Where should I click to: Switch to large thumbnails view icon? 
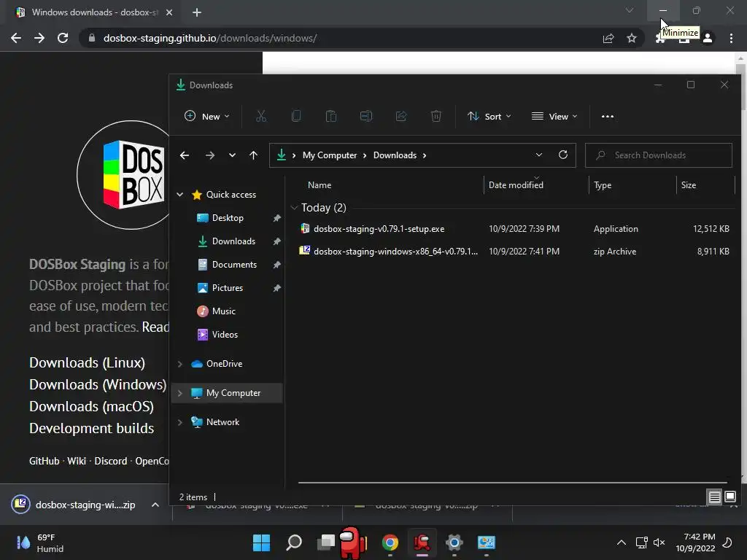click(x=730, y=497)
